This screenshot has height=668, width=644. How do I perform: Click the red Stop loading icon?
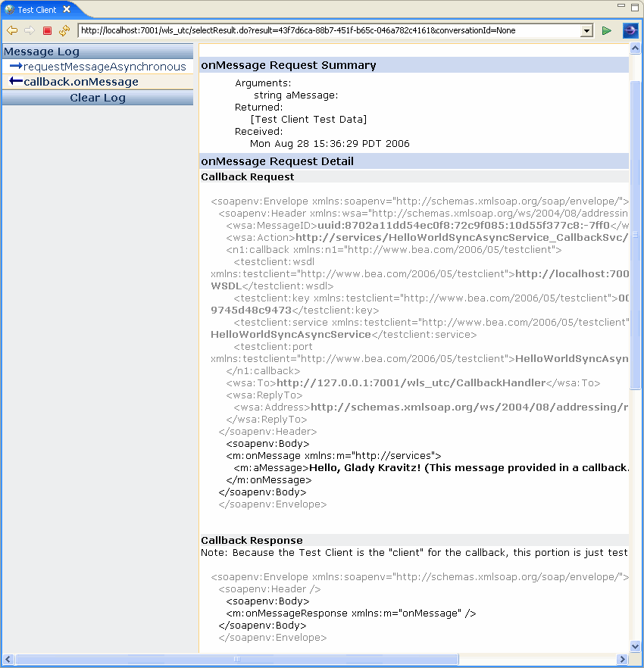tap(47, 30)
